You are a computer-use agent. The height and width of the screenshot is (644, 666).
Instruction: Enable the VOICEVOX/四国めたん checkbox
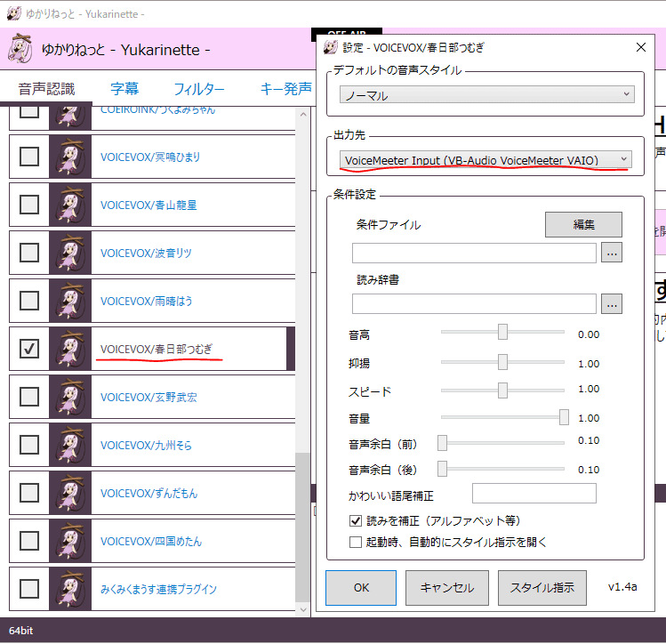click(29, 541)
